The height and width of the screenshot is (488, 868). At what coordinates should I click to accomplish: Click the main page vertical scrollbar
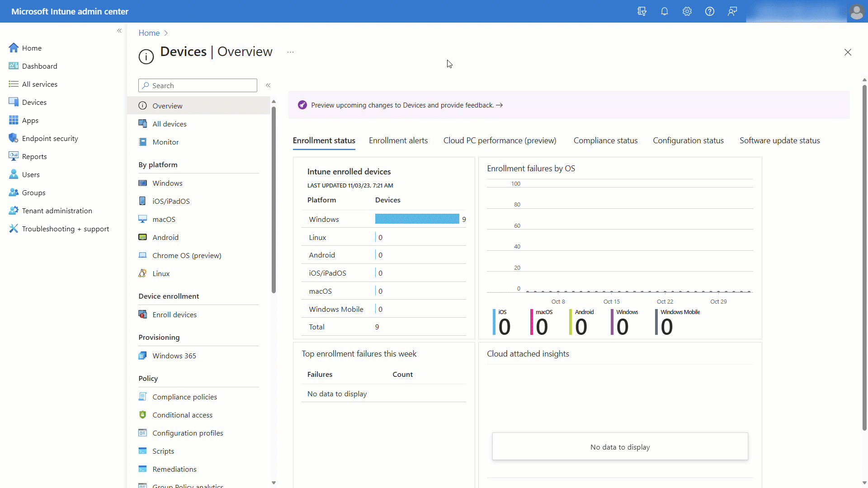(864, 258)
